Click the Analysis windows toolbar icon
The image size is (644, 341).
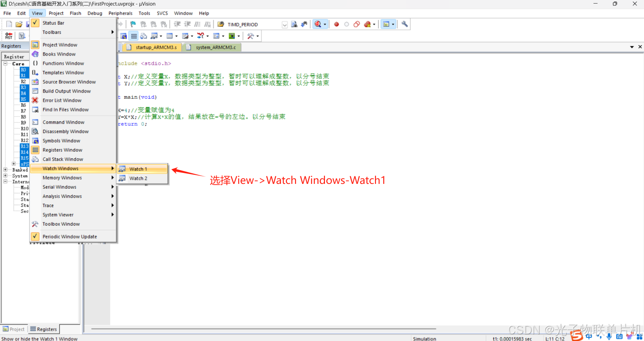tap(200, 36)
